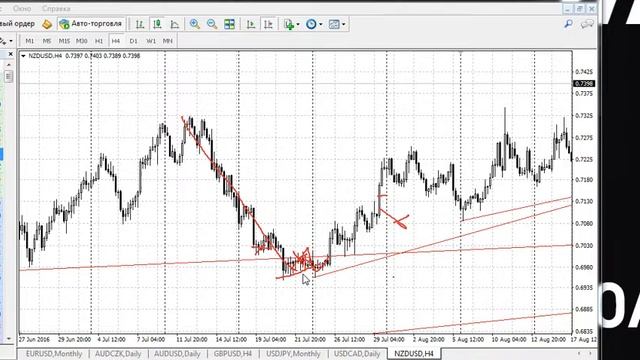The height and width of the screenshot is (360, 640).
Task: Switch chart to candlestick mode
Action: coord(157,24)
